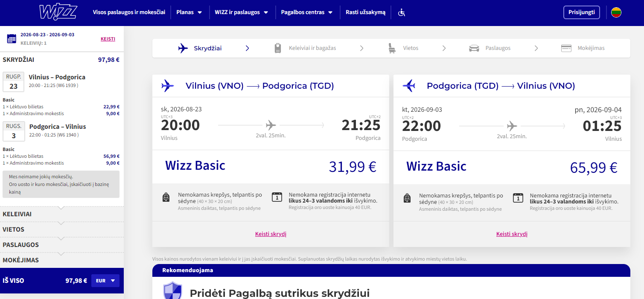The height and width of the screenshot is (299, 644).
Task: Click the IŠ VISO 97,98 € total
Action: (x=45, y=281)
